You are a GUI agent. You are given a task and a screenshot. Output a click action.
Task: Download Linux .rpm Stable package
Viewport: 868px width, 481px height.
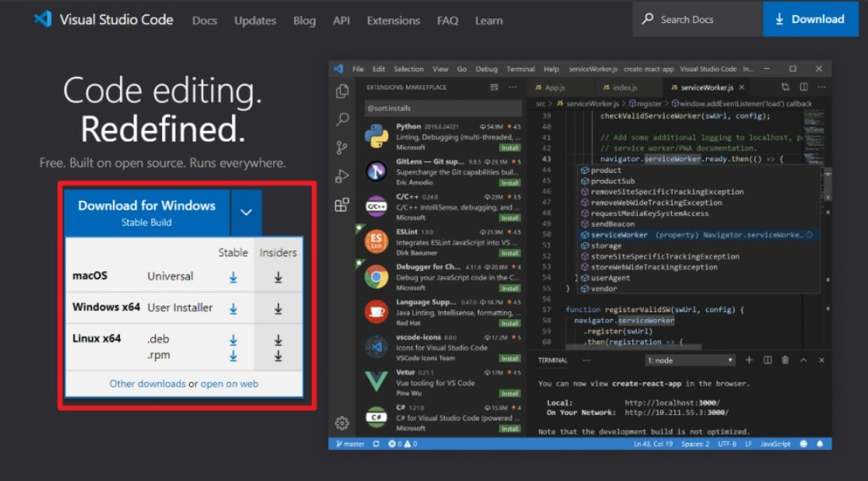coord(233,356)
